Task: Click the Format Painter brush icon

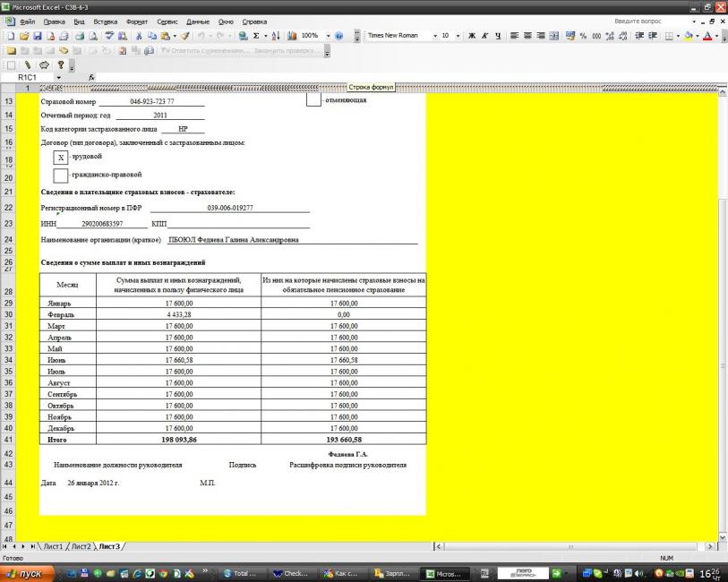Action: (183, 36)
